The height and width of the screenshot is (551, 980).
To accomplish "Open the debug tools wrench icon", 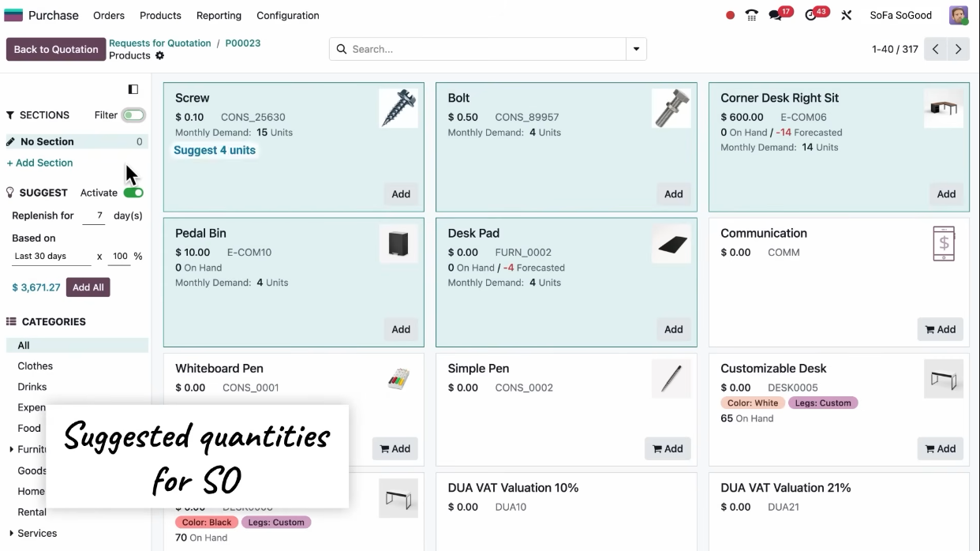I will click(846, 15).
